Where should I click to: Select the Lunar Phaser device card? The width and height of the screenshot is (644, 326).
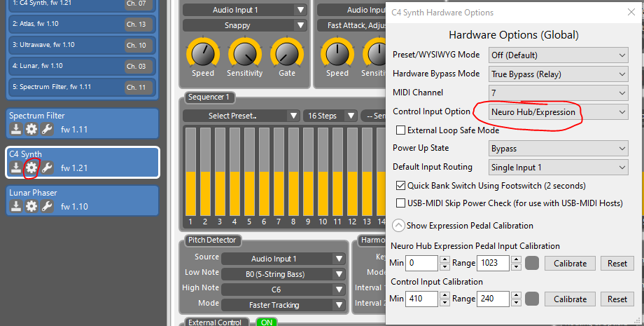pyautogui.click(x=82, y=201)
